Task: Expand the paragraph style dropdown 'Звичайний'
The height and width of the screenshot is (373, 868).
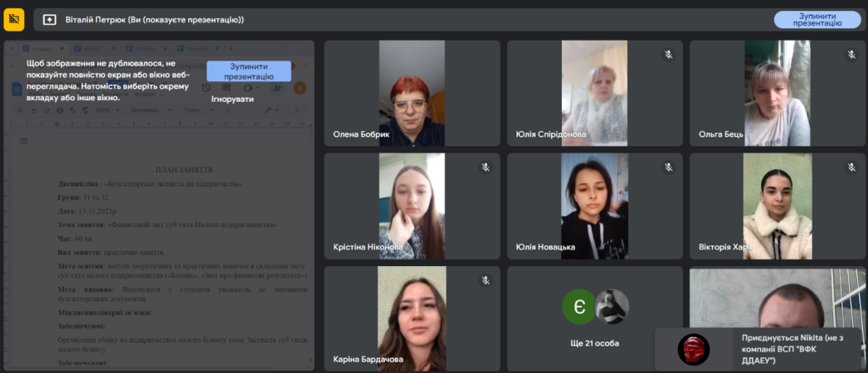Action: [149, 109]
